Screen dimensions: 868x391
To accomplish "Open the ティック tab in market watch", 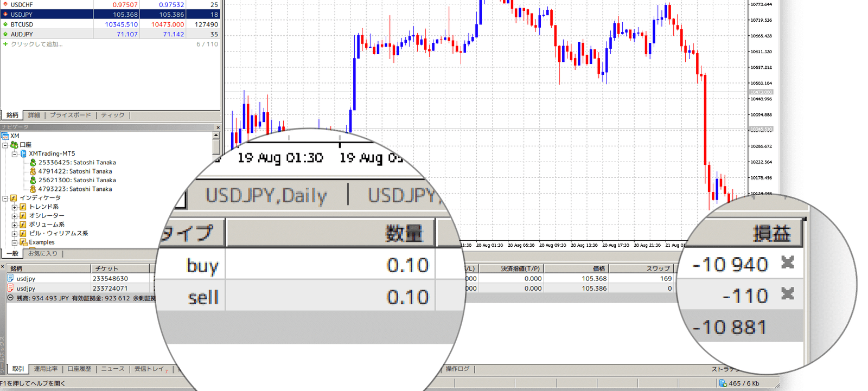I will [113, 115].
